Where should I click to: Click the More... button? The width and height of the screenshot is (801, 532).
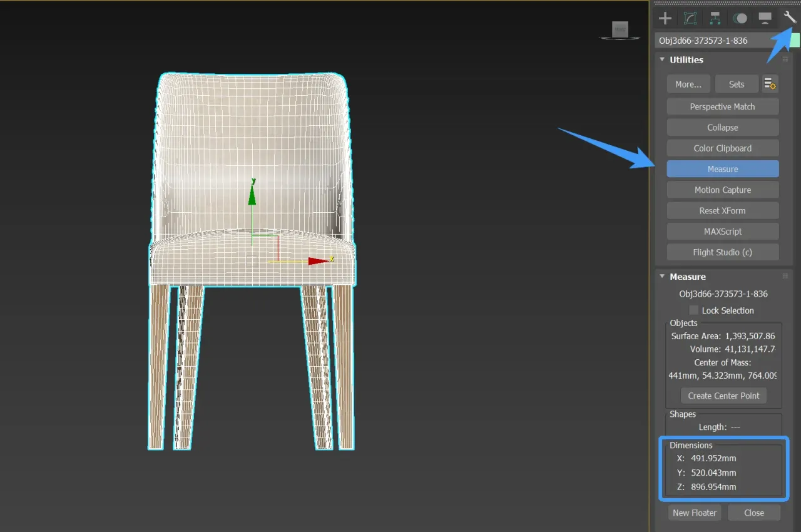pos(688,84)
